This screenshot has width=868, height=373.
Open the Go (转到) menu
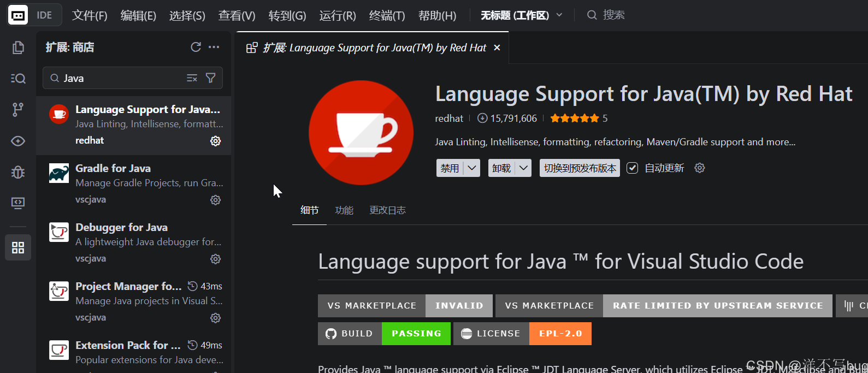(x=287, y=15)
